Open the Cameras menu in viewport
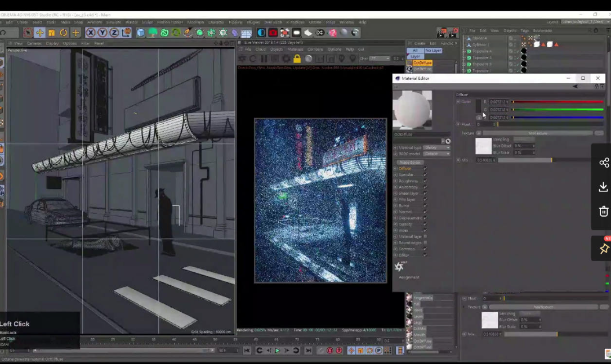This screenshot has height=364, width=611. coord(34,44)
